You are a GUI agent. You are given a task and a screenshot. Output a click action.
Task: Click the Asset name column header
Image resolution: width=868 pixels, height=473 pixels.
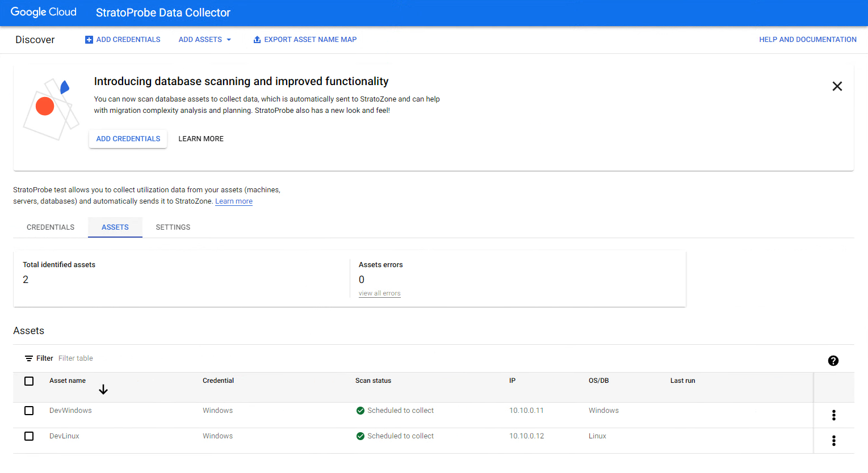click(68, 381)
